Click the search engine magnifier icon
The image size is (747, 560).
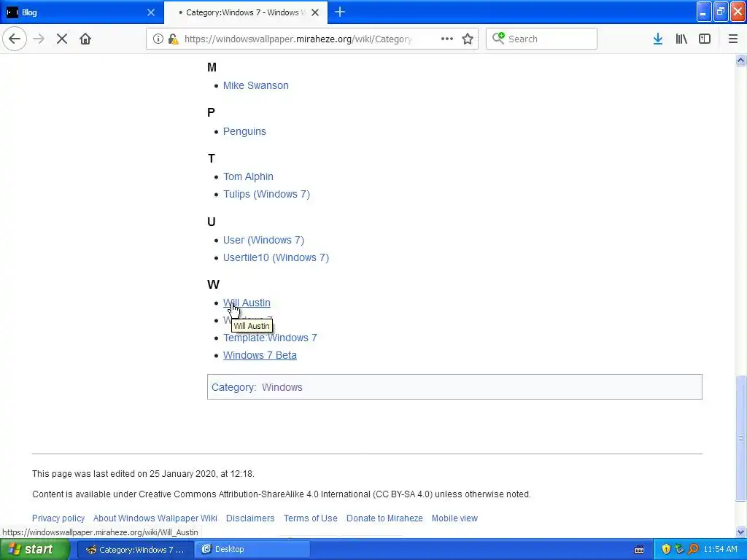(x=498, y=39)
